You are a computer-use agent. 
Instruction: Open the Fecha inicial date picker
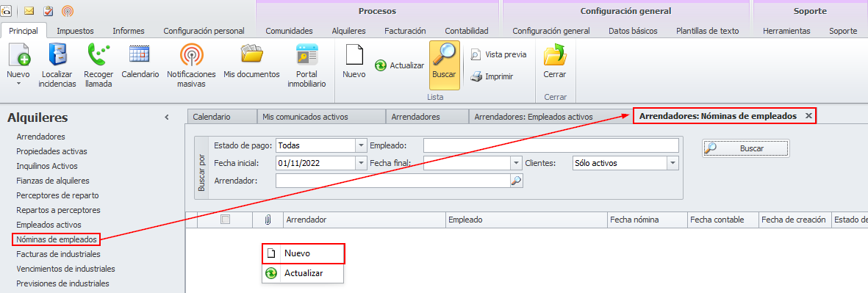coord(361,162)
